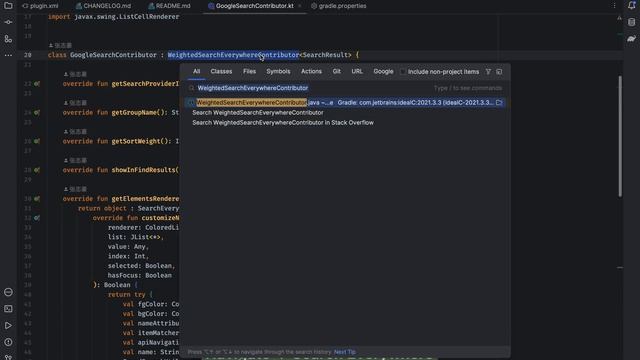Open the Commit tool window icon
This screenshot has width=640, height=360.
coord(8,22)
